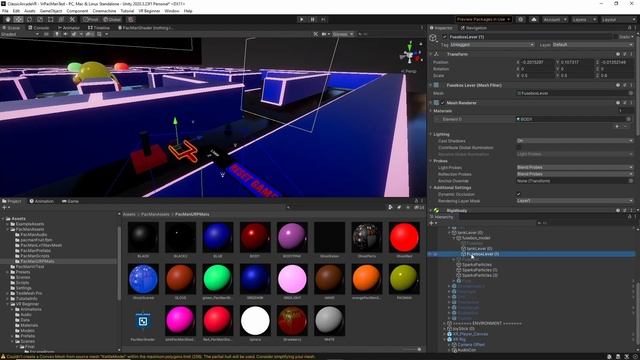The image size is (640, 360).
Task: Expand the ENVIRONMENT hierarchy item
Action: pos(444,323)
